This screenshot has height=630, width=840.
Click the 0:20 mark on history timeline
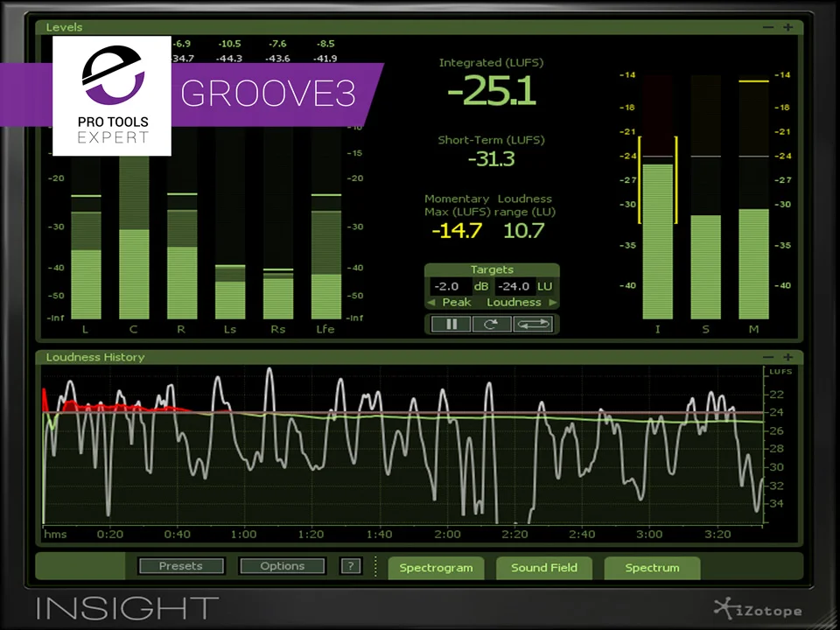tap(110, 534)
